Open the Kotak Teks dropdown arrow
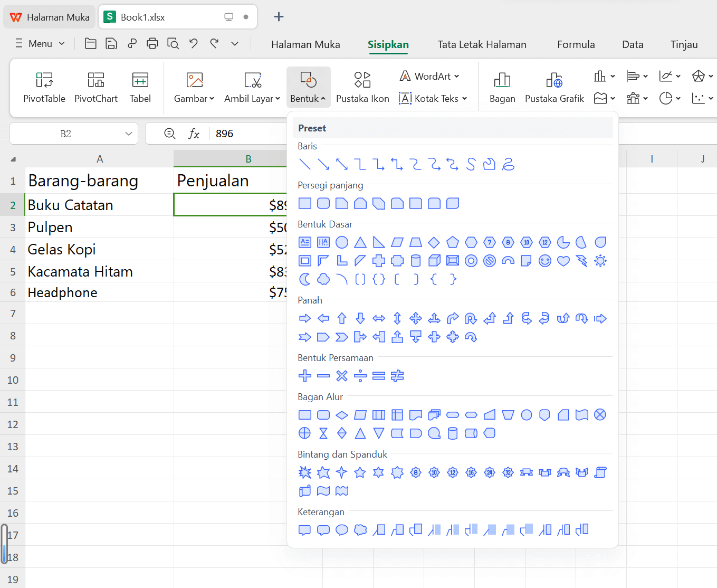Viewport: 717px width, 588px height. pos(464,98)
